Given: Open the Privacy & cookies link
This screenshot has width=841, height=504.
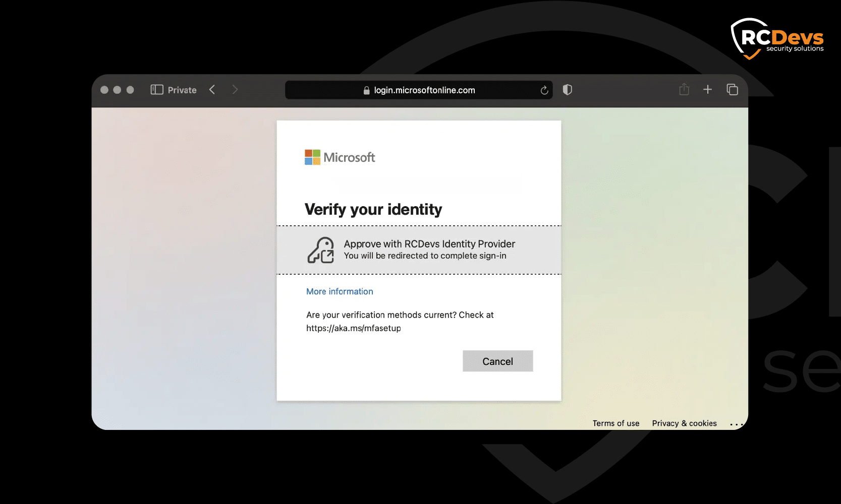Looking at the screenshot, I should point(684,423).
